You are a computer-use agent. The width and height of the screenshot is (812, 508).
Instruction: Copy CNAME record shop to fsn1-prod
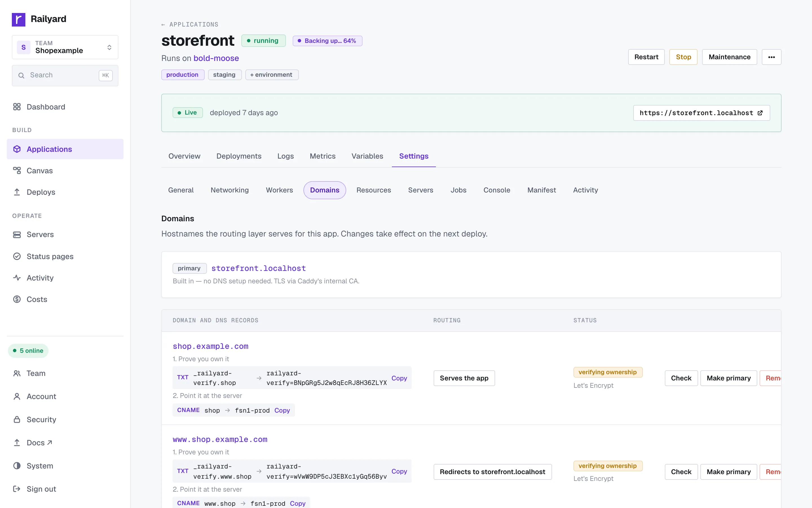282,411
